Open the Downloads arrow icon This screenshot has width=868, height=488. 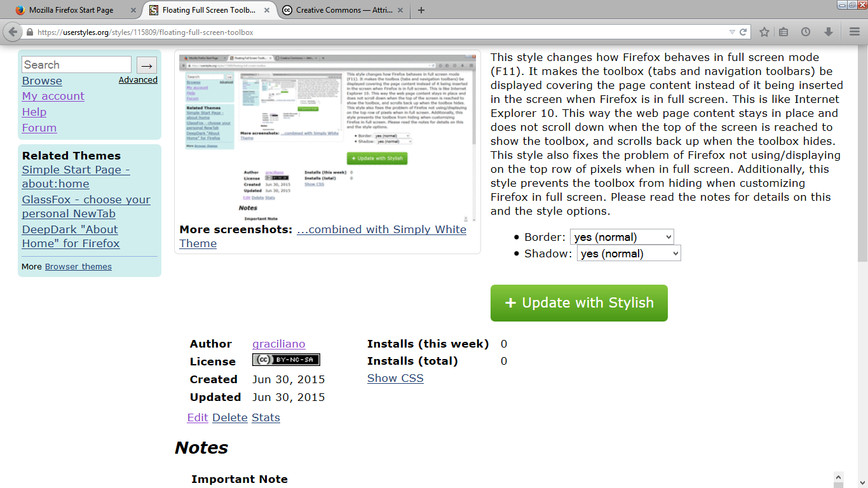point(829,32)
